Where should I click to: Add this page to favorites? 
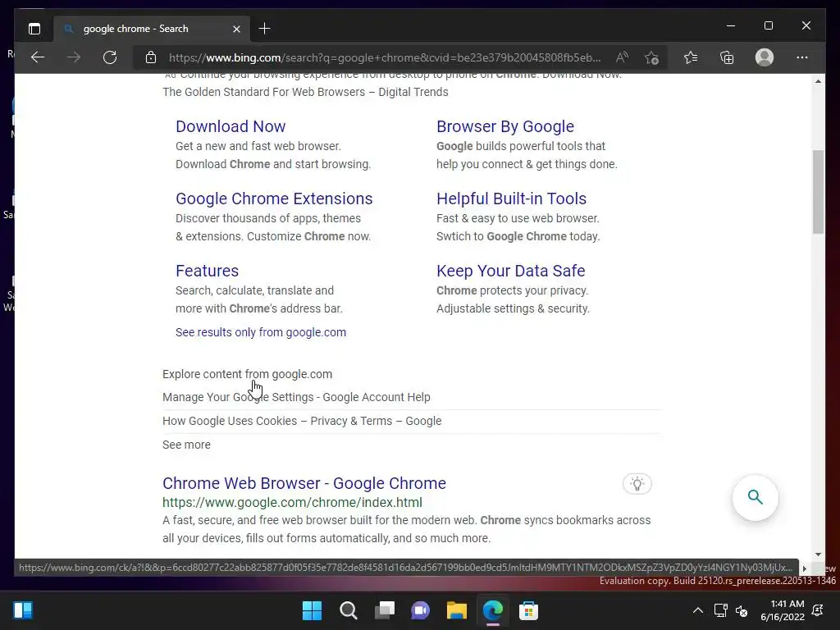(651, 57)
